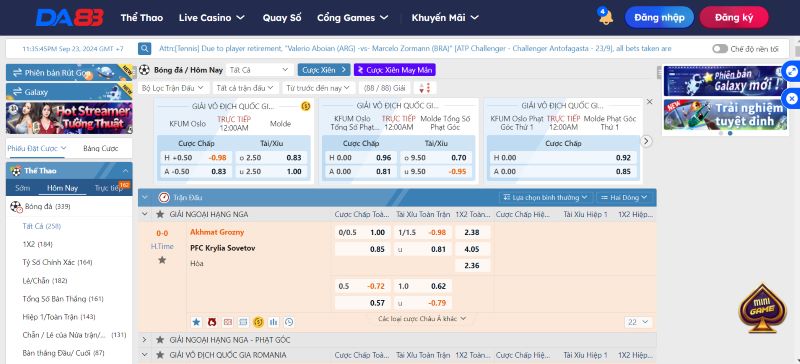800x364 pixels.
Task: Open the Mini Game spade icon
Action: click(x=763, y=308)
